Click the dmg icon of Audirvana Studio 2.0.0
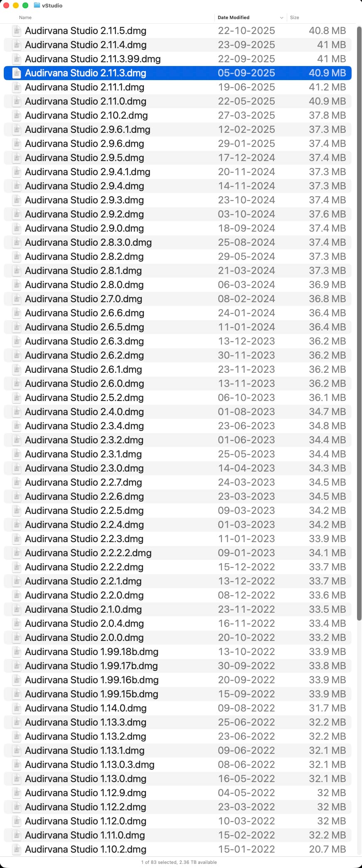The height and width of the screenshot is (868, 362). tap(17, 638)
